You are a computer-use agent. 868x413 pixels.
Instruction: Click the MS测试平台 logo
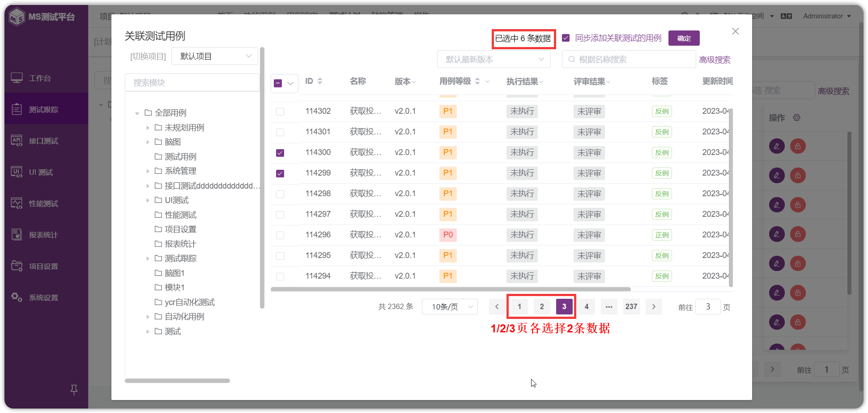point(42,17)
